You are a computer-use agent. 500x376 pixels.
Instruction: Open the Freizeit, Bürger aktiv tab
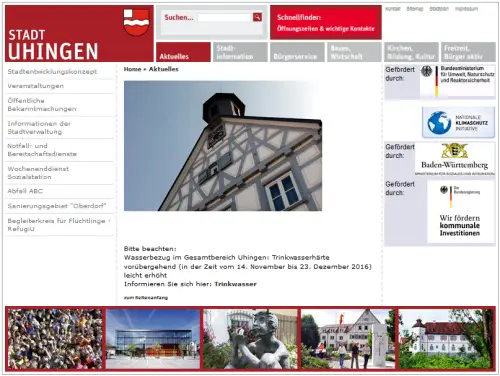click(468, 52)
